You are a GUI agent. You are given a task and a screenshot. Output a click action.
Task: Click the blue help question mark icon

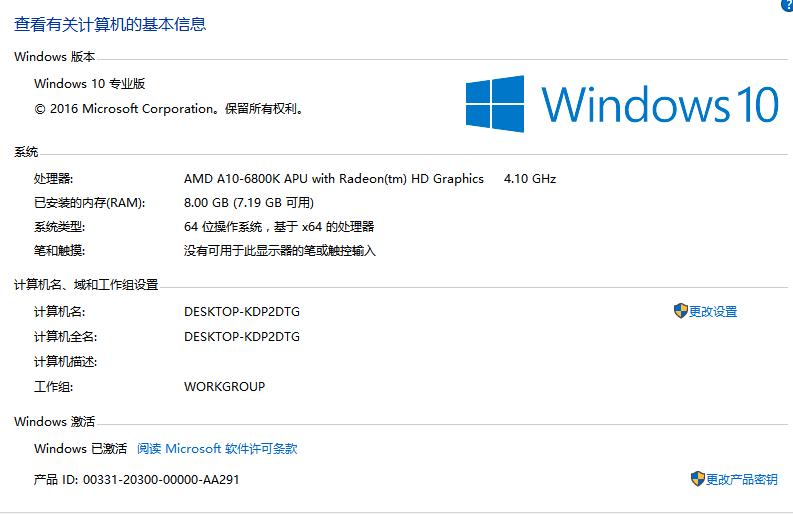788,5
